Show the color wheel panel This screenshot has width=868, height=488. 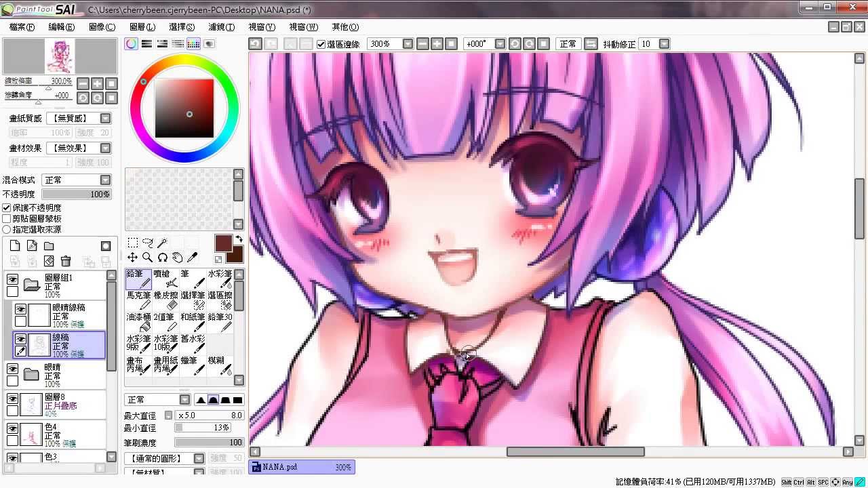pos(131,43)
